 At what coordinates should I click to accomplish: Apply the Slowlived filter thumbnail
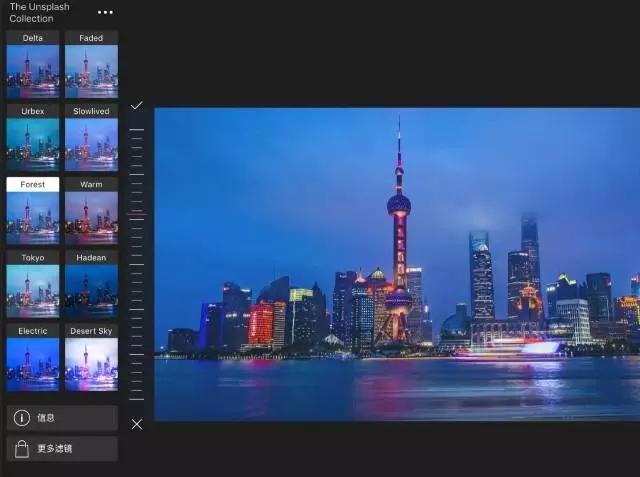pos(91,138)
